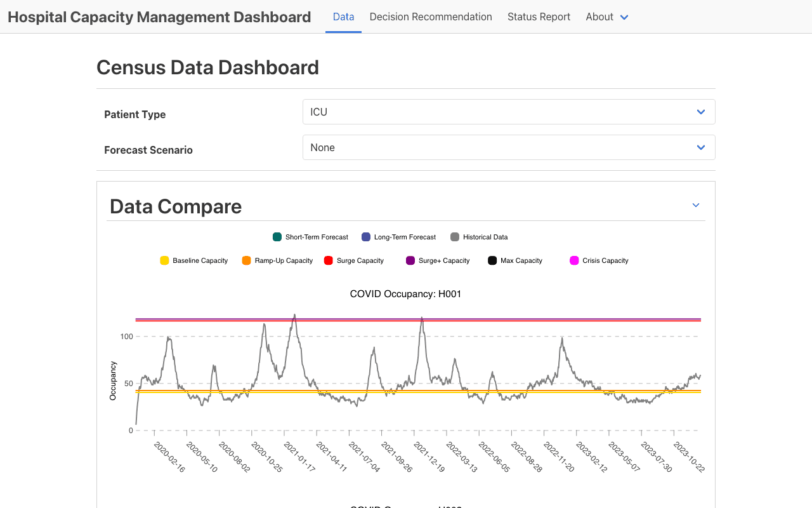The width and height of the screenshot is (812, 508).
Task: Toggle Short-Term Forecast legend swatch
Action: [x=277, y=237]
